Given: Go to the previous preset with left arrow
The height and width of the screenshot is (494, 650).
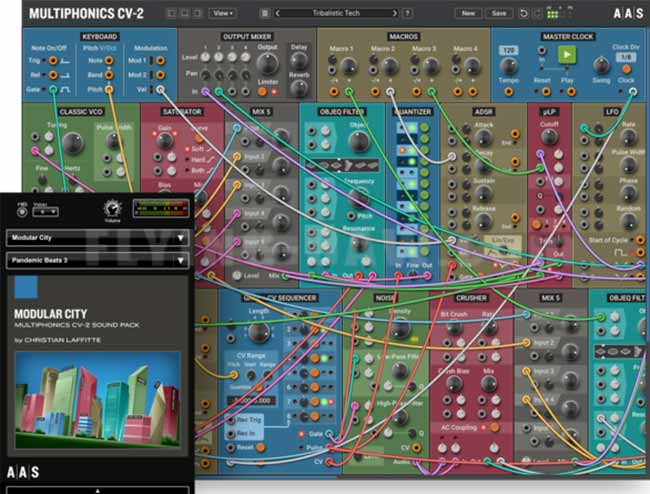Looking at the screenshot, I should [x=277, y=13].
